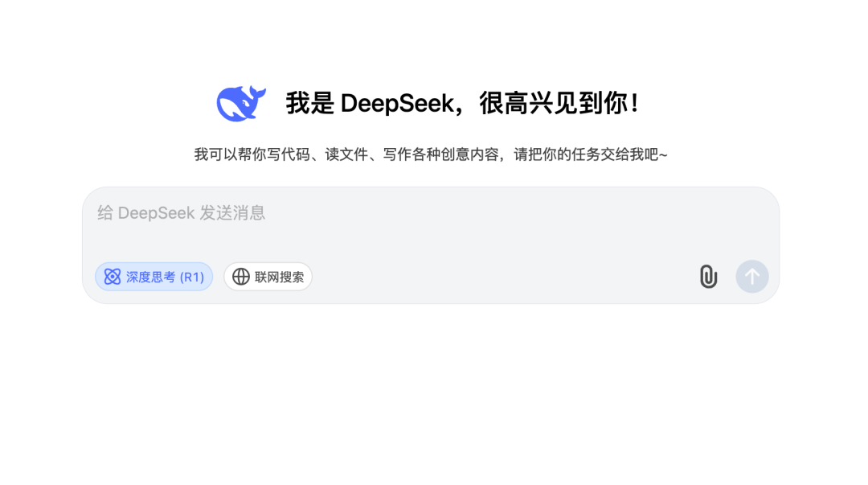
Task: Click the paperclip attach file icon
Action: pyautogui.click(x=708, y=276)
